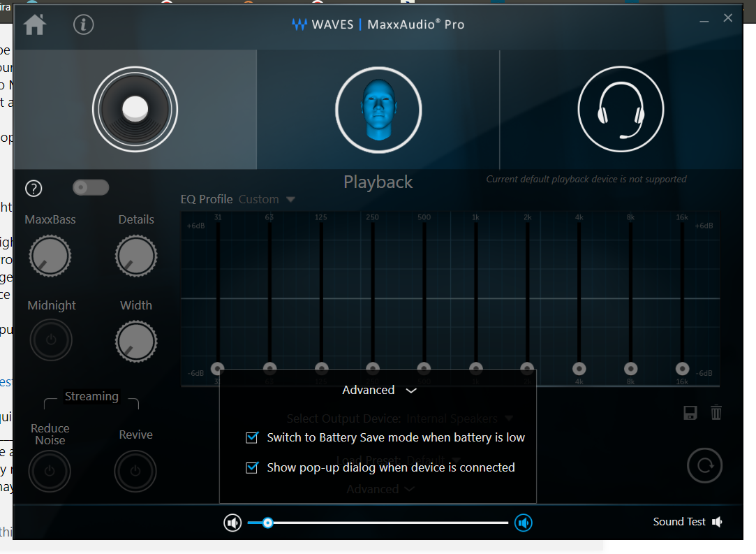Open the EQ Profile Custom dropdown
Image resolution: width=756 pixels, height=554 pixels.
[267, 199]
